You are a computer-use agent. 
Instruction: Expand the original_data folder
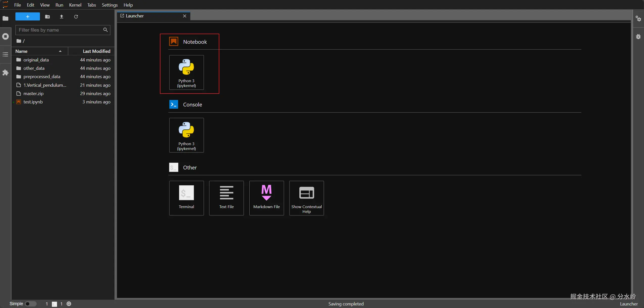pyautogui.click(x=36, y=60)
